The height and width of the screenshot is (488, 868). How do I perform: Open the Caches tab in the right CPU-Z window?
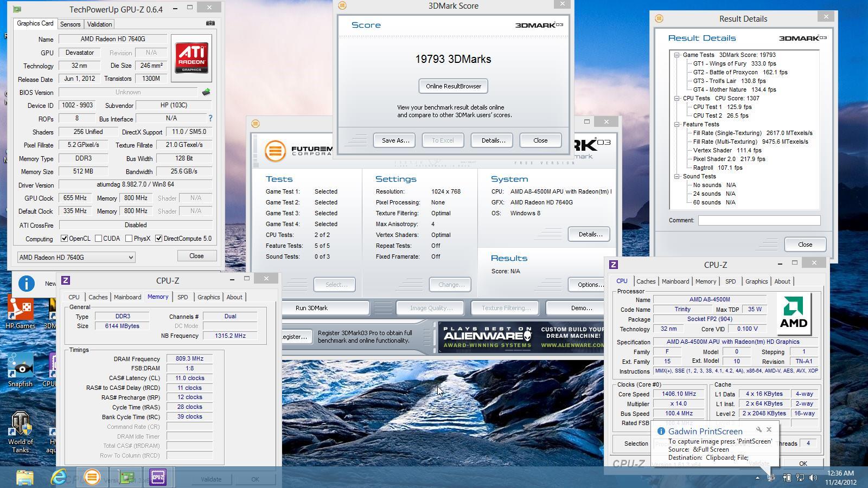tap(646, 281)
